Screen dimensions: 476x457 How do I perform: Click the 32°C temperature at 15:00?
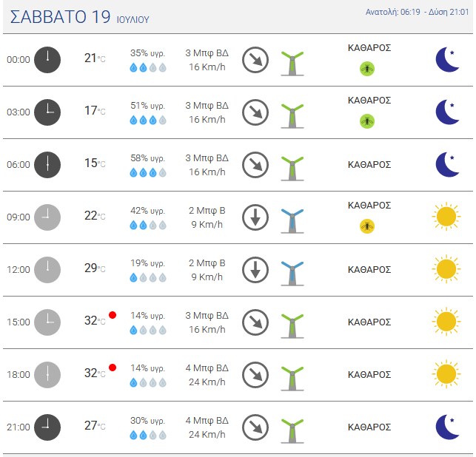pos(95,320)
